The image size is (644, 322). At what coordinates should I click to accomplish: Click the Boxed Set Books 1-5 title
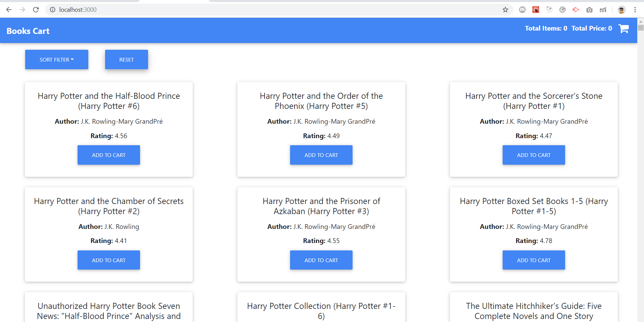(534, 206)
